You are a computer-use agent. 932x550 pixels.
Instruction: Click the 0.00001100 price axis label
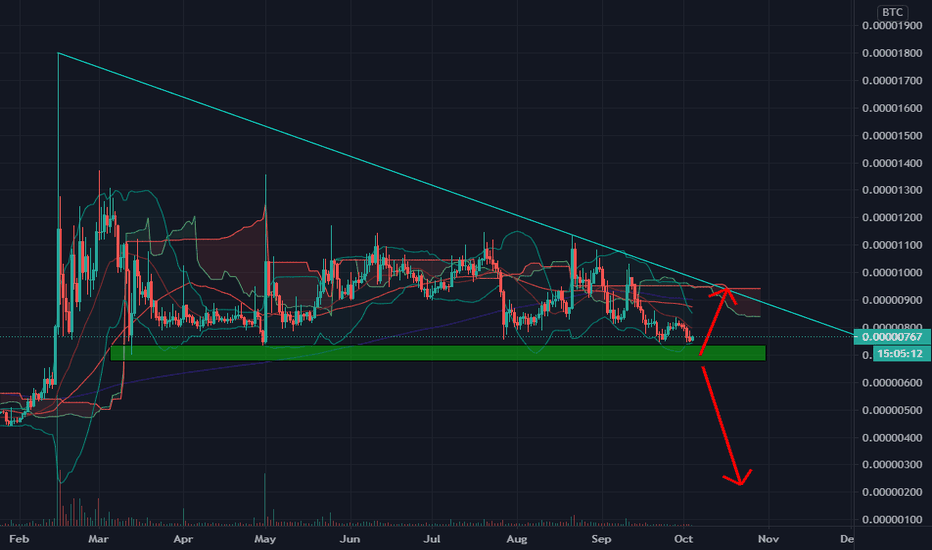tap(892, 245)
